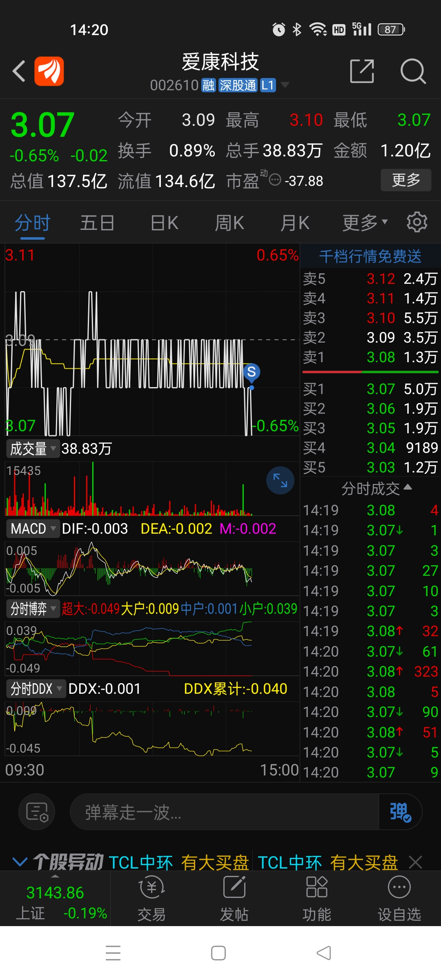Open chart settings gear icon
This screenshot has height=980, width=441.
[x=417, y=222]
